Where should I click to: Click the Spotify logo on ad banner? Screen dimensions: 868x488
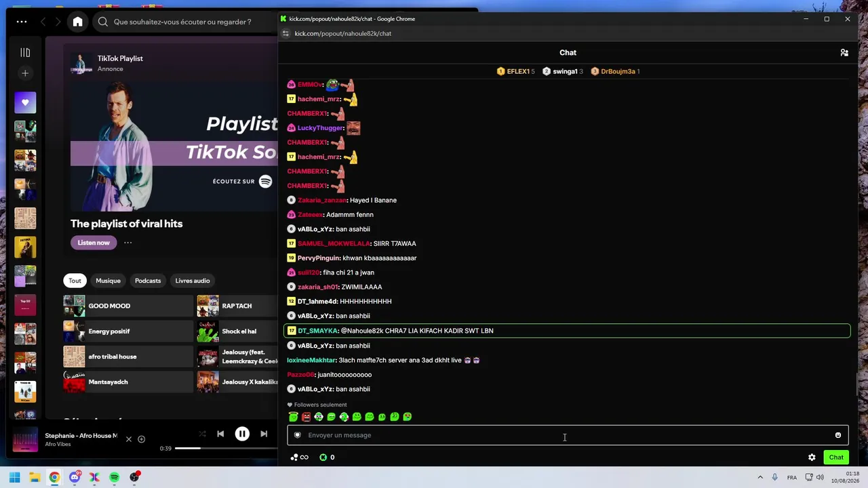[265, 181]
